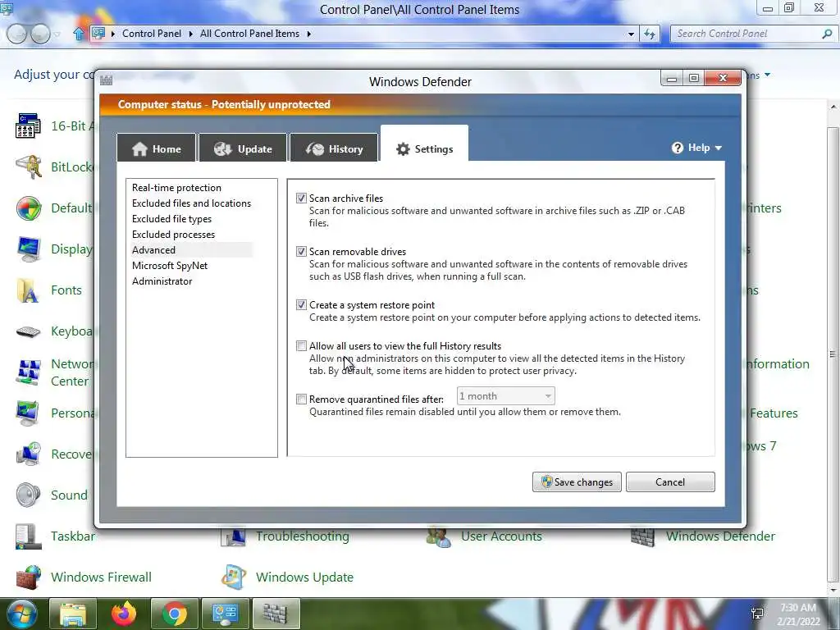Disable Create a system restore point
This screenshot has width=840, height=630.
pyautogui.click(x=301, y=305)
